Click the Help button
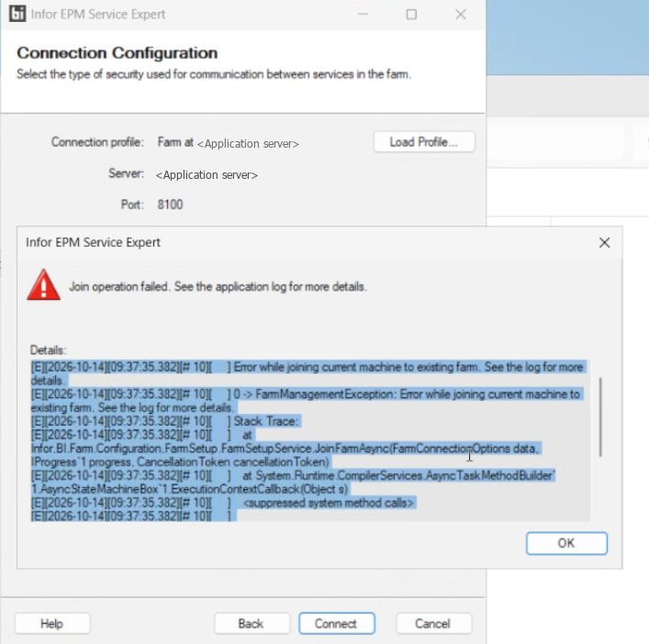 52,623
